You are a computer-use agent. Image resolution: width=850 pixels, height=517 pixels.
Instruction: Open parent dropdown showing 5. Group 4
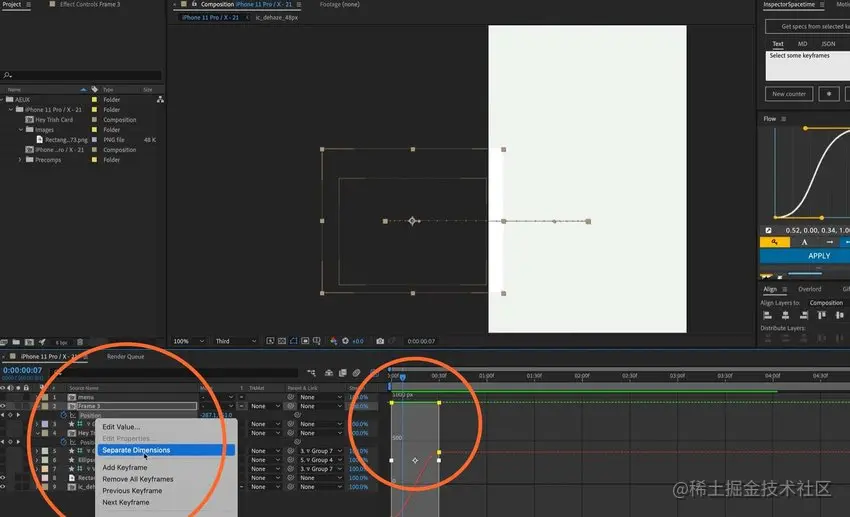(320, 460)
